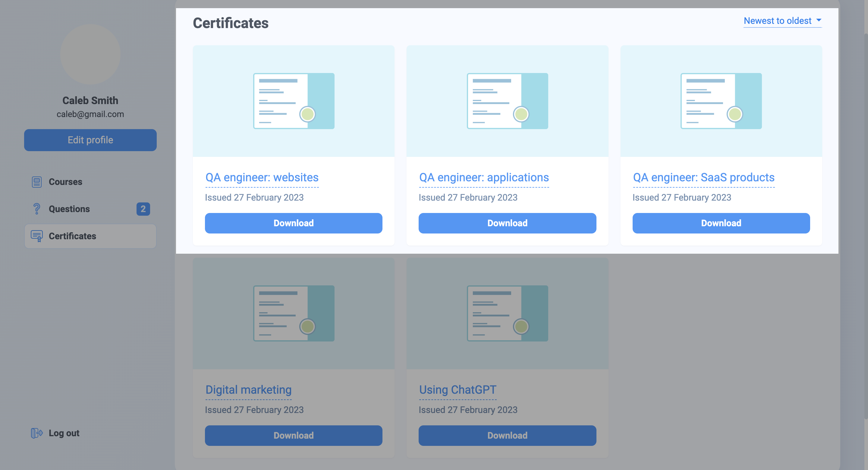Open the Digital marketing certificate link

pos(248,389)
